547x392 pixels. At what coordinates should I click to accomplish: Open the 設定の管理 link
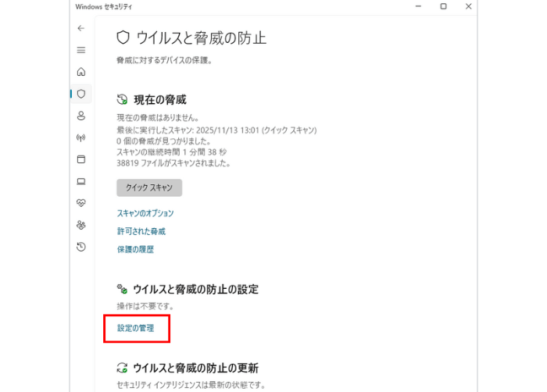(135, 328)
